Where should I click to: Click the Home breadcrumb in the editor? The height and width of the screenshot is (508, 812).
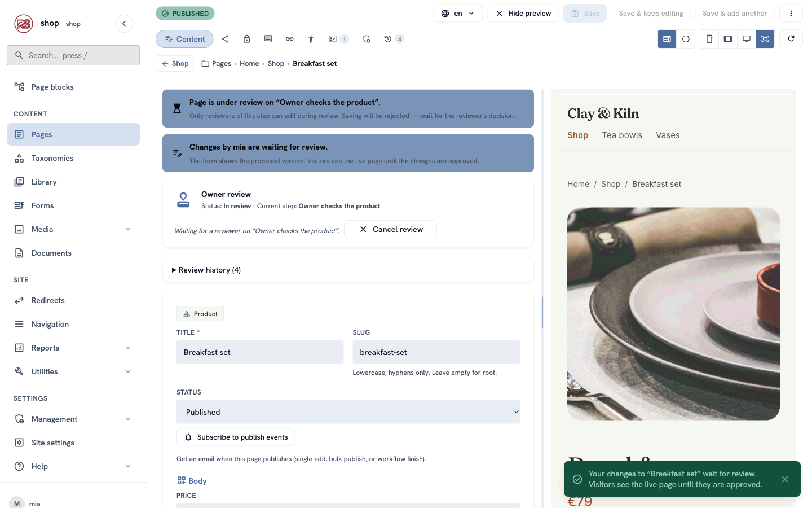click(249, 64)
